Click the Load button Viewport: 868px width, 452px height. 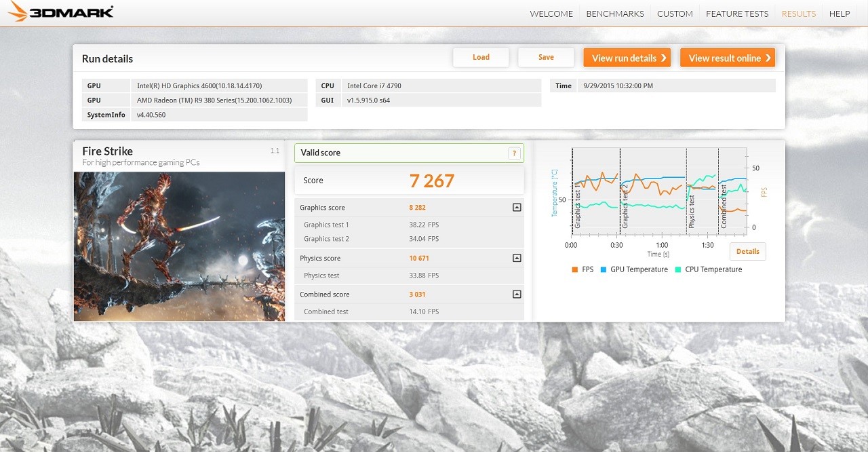click(481, 58)
